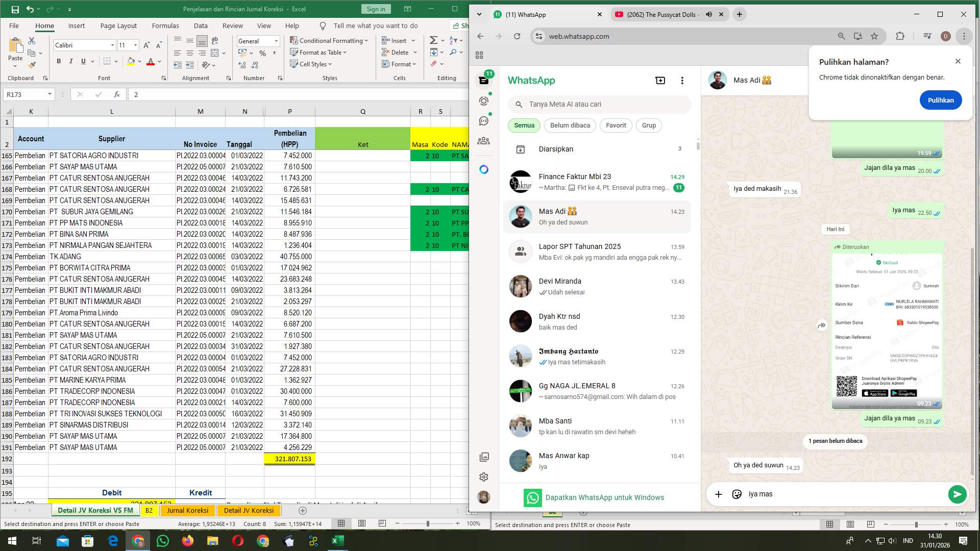
Task: Switch to the Formulas ribbon tab
Action: 165,26
